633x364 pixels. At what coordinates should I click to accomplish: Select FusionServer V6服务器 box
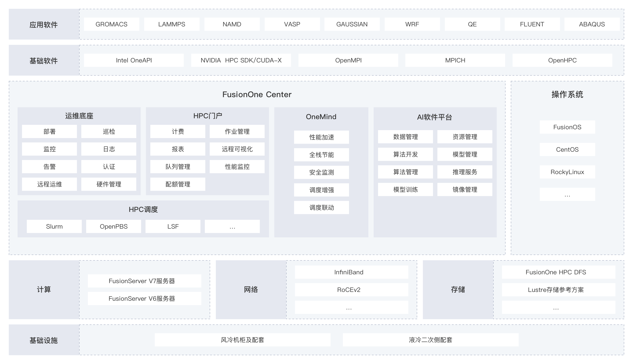tap(144, 298)
